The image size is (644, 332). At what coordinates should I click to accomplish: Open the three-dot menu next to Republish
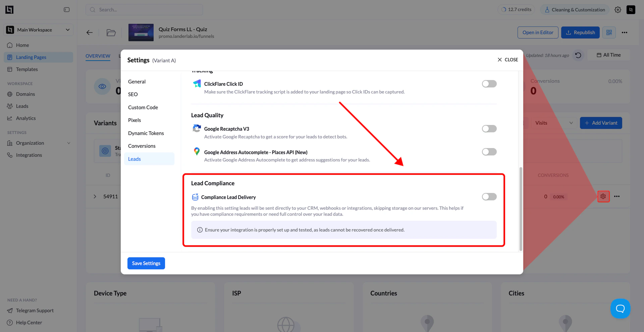point(625,32)
